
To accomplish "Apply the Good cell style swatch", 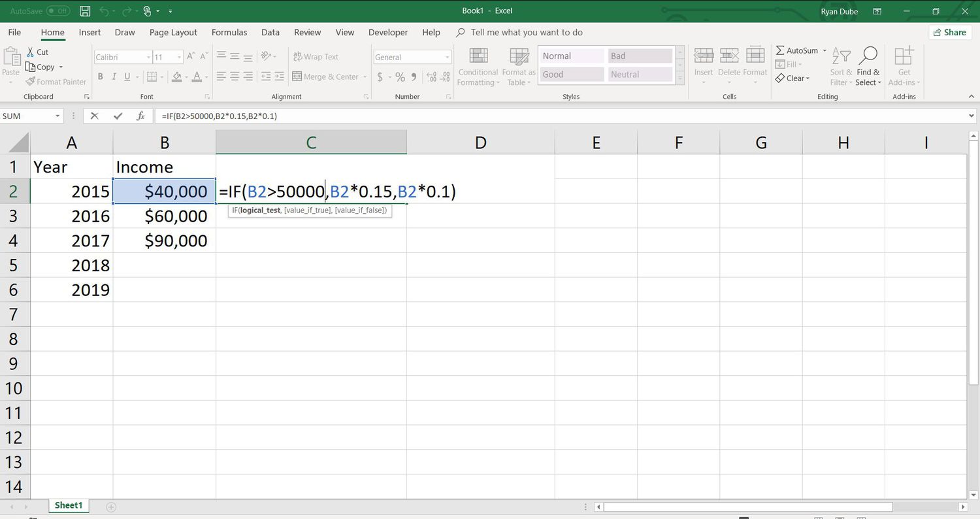I will tap(571, 75).
